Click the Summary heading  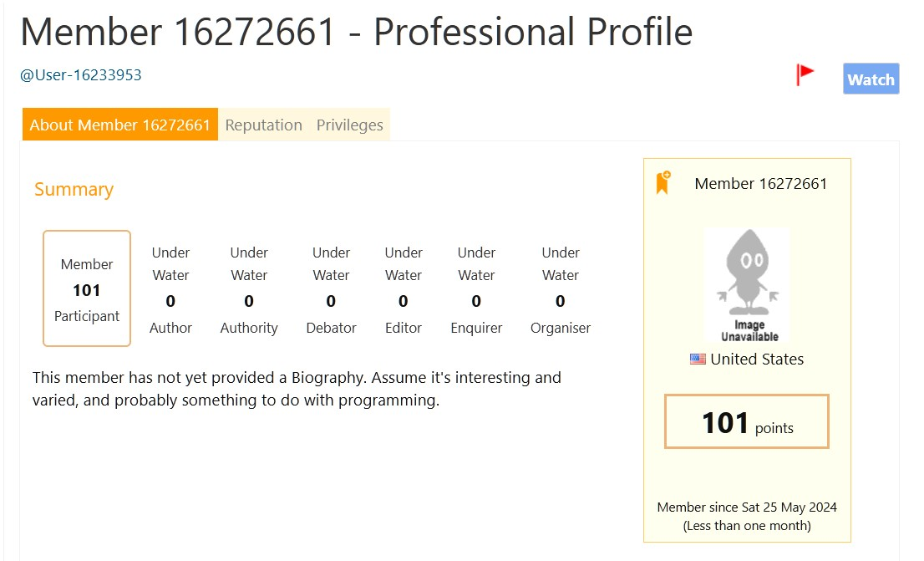click(x=74, y=189)
